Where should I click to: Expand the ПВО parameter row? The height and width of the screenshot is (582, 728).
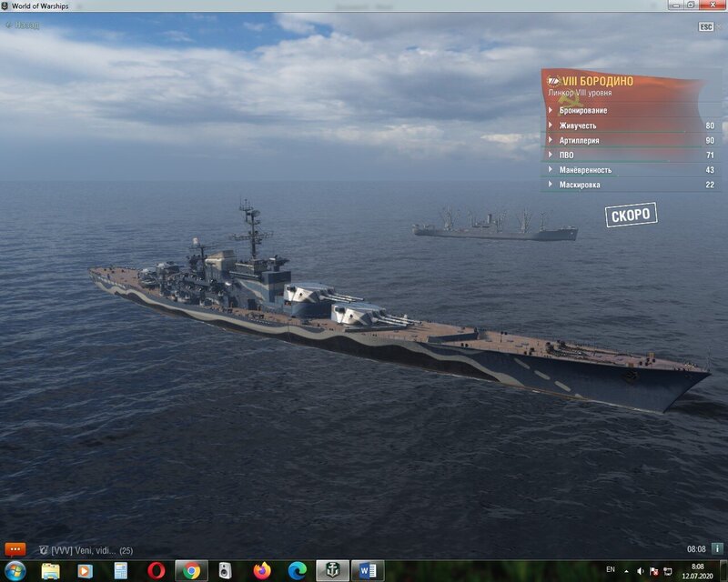point(631,155)
